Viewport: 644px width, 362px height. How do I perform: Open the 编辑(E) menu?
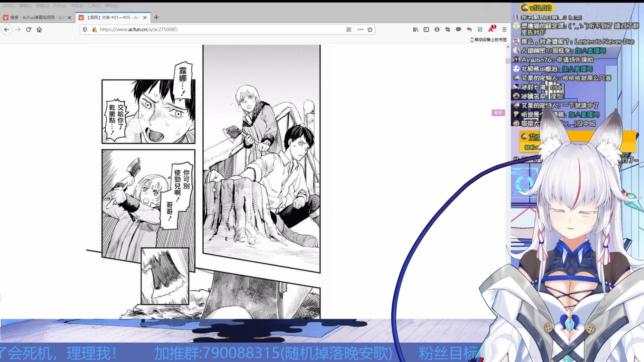tap(25, 6)
